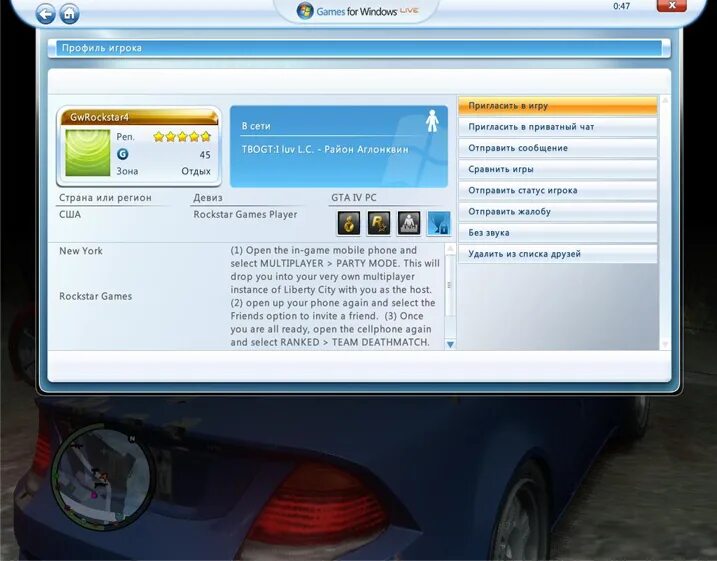This screenshot has height=561, width=717.
Task: Open the Rockstar logo achievement icon
Action: tap(379, 223)
